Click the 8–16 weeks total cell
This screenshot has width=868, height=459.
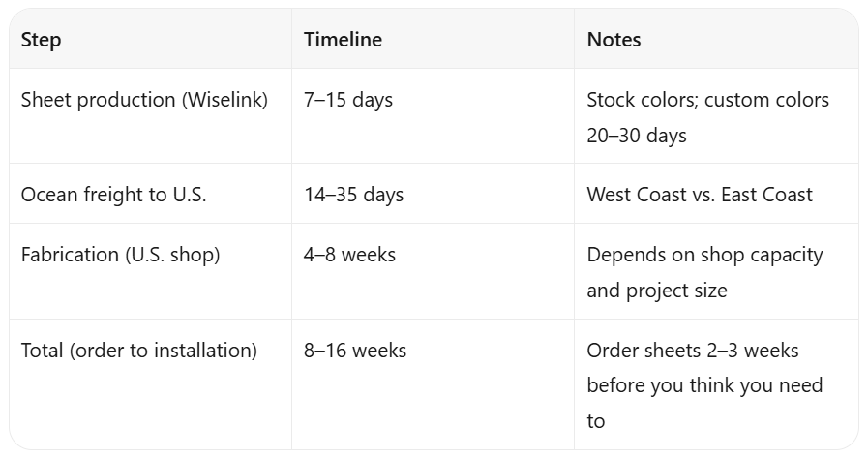click(433, 384)
